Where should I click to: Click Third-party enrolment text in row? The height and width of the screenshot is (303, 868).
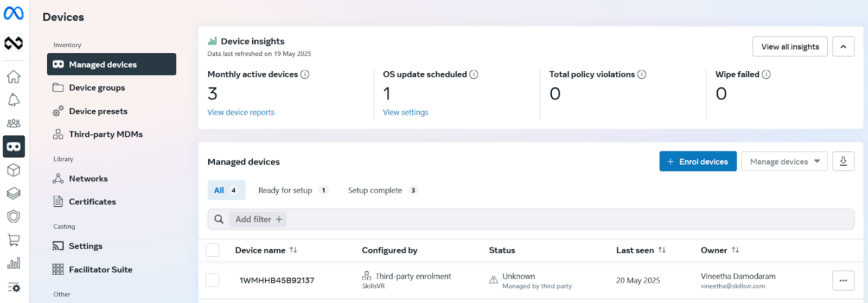pyautogui.click(x=413, y=276)
